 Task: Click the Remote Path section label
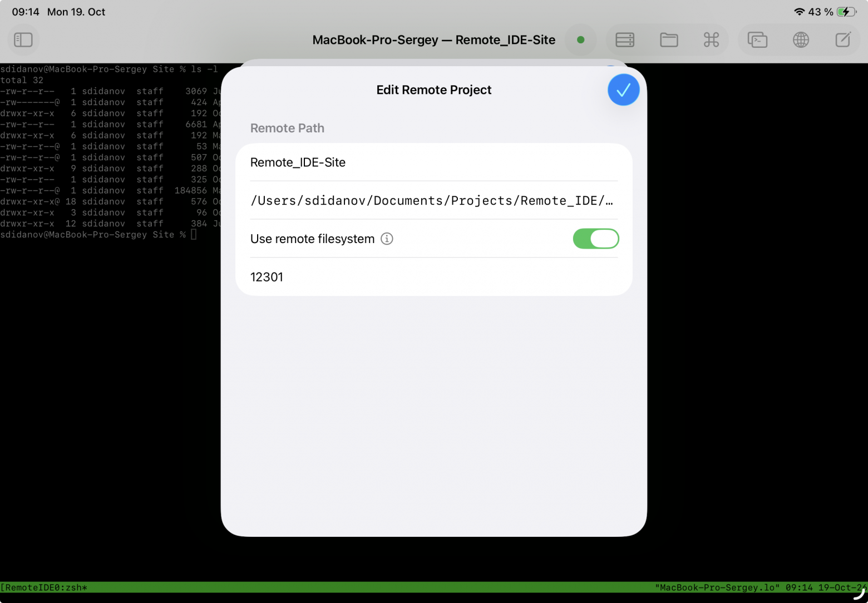click(287, 128)
